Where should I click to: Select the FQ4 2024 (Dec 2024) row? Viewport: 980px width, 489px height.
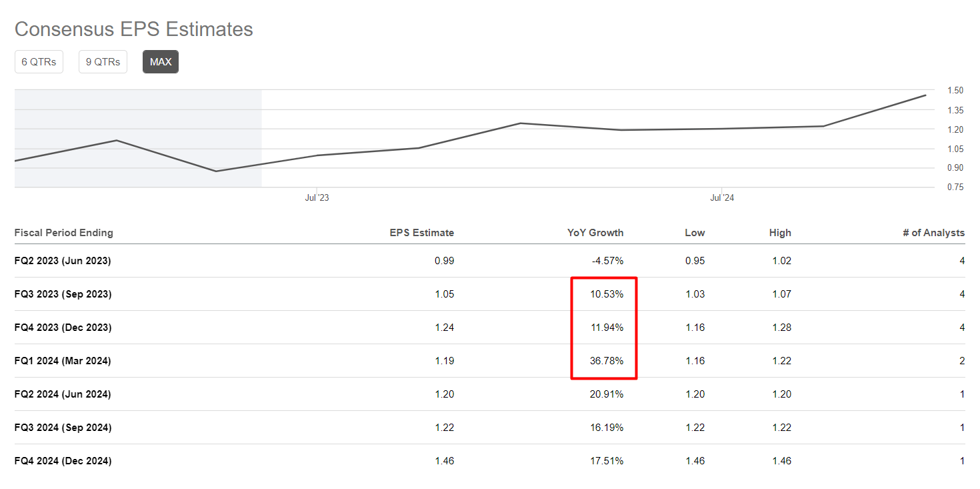[63, 460]
